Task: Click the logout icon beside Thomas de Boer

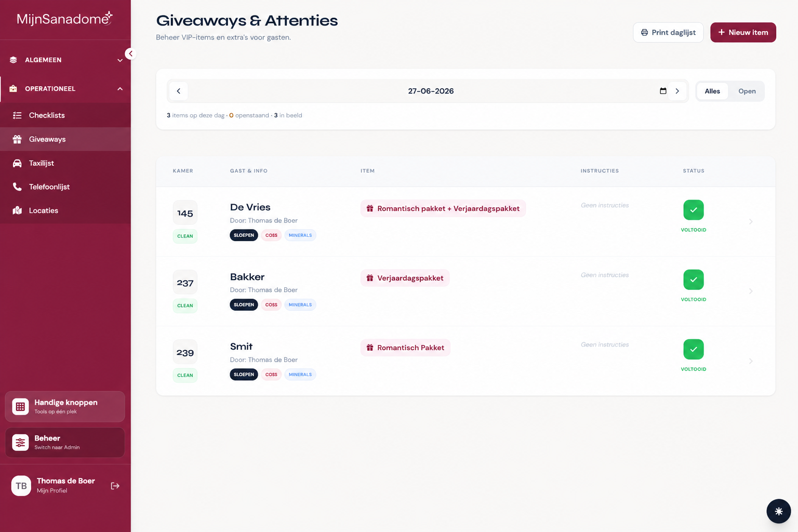Action: [x=115, y=486]
